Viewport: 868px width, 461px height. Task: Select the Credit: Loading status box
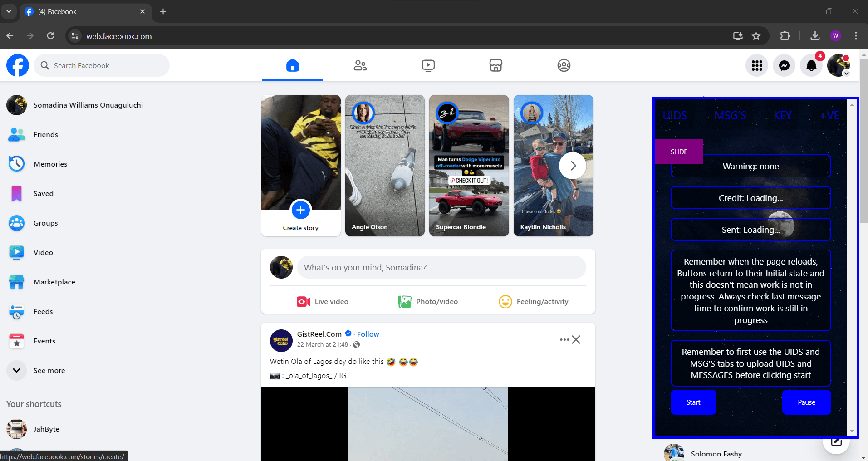751,198
